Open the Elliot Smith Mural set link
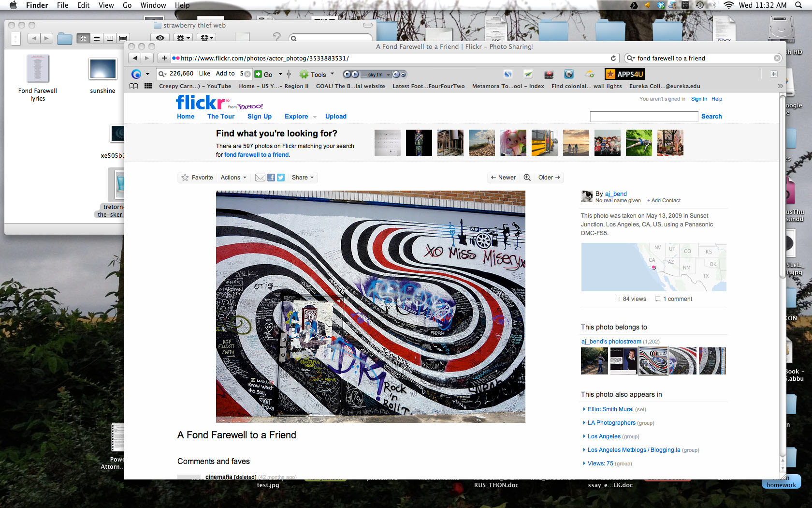 pos(610,409)
